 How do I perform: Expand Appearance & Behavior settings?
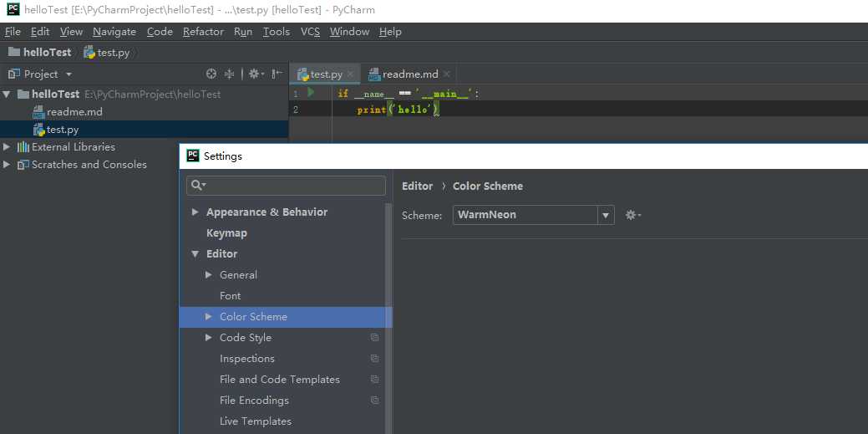(195, 212)
